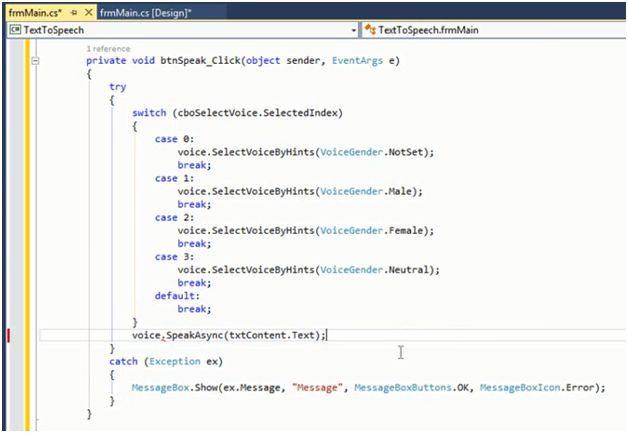Click MessageBoxIcon.Error argument
Image resolution: width=628 pixels, height=433 pixels.
click(537, 388)
